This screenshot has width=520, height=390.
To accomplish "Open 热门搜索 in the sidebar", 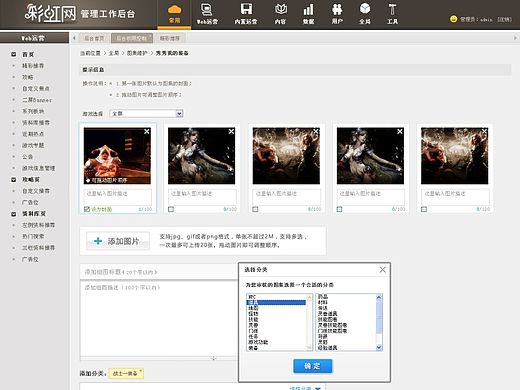I will tap(33, 236).
